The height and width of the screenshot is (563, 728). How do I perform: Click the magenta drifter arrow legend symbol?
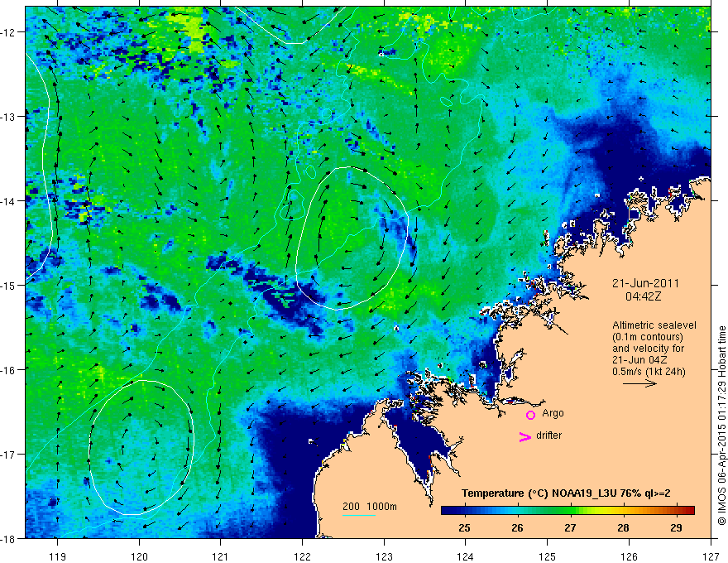[x=524, y=436]
